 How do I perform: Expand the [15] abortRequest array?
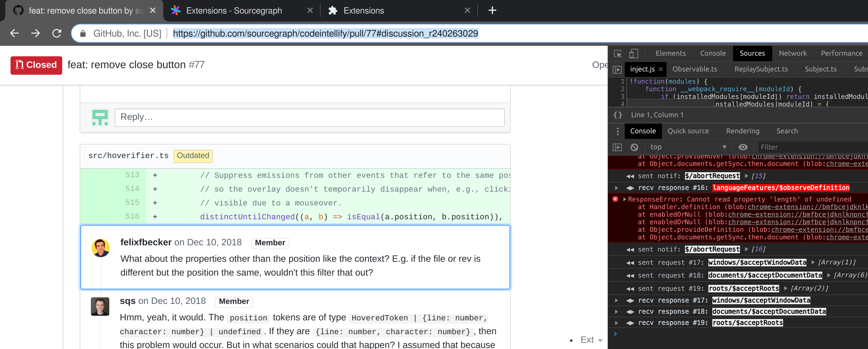[x=746, y=176]
